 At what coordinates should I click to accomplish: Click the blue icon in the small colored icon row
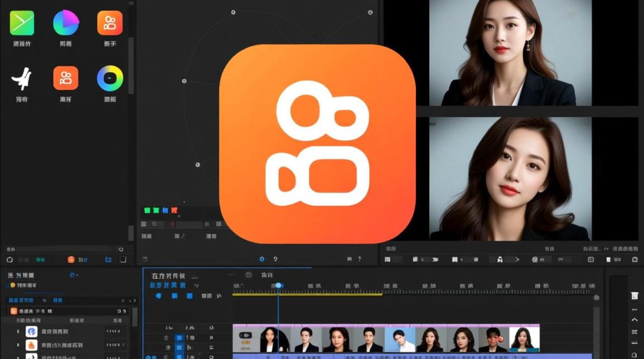point(165,210)
